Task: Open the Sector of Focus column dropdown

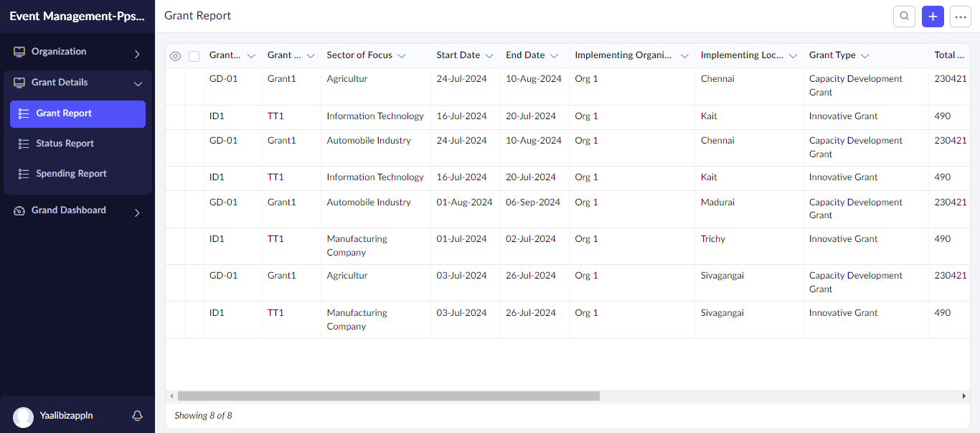Action: [402, 56]
